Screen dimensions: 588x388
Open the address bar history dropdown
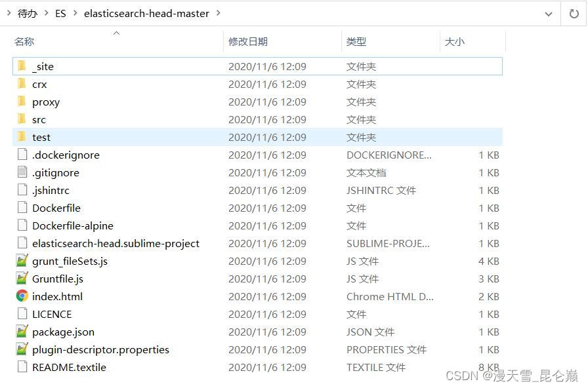click(548, 14)
